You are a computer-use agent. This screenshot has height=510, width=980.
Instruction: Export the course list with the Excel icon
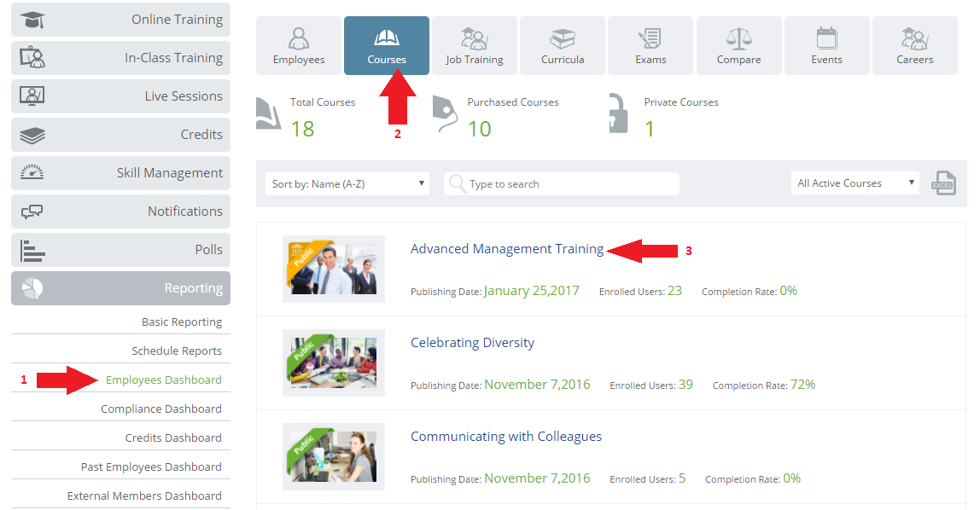pyautogui.click(x=943, y=183)
